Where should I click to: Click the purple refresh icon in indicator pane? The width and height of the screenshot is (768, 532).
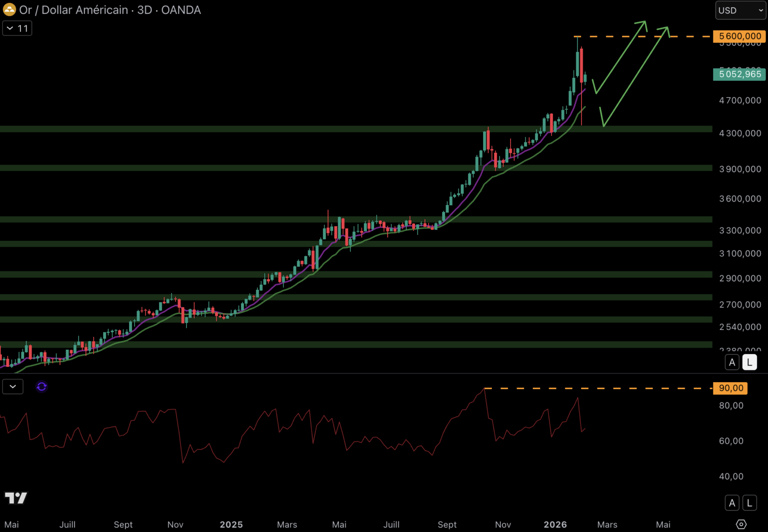41,387
